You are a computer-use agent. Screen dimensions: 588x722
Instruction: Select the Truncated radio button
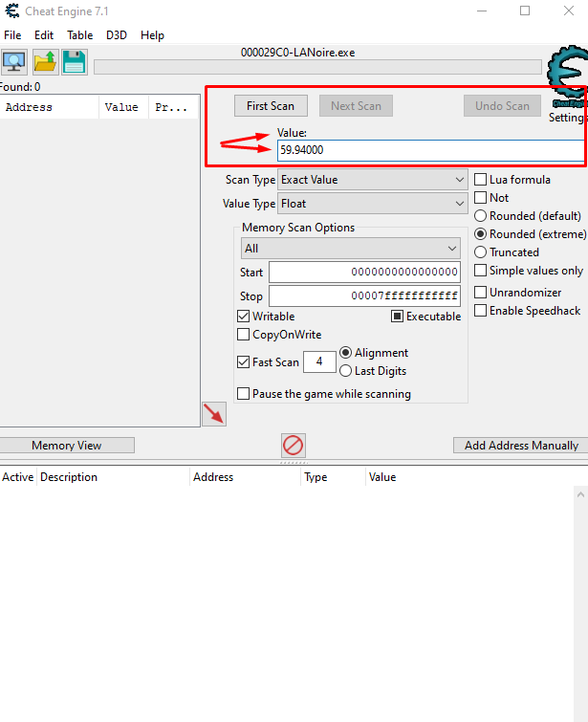(x=481, y=252)
